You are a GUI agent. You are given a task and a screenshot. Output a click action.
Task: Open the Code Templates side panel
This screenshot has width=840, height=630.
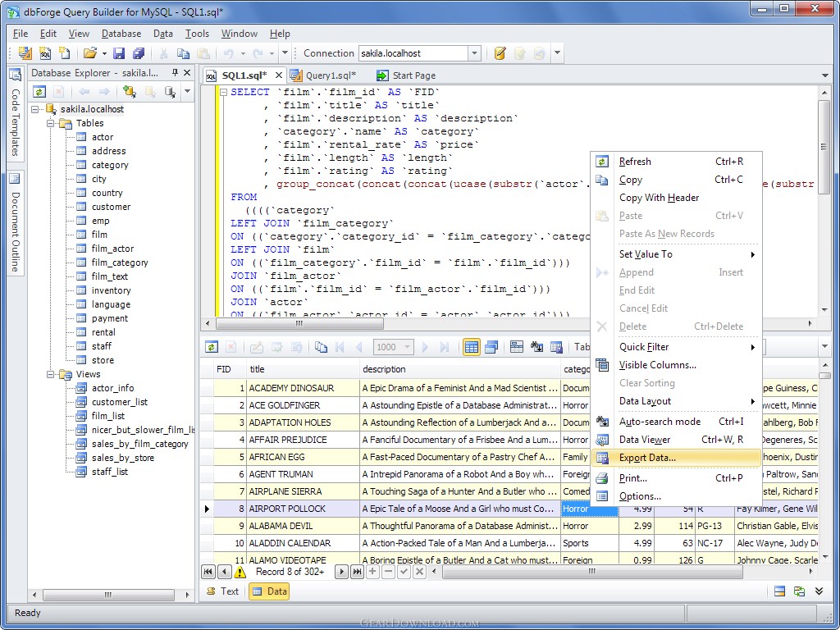click(x=15, y=112)
